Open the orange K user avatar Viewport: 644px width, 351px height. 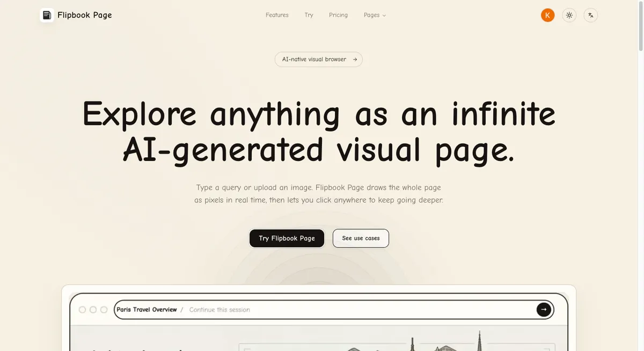tap(547, 15)
